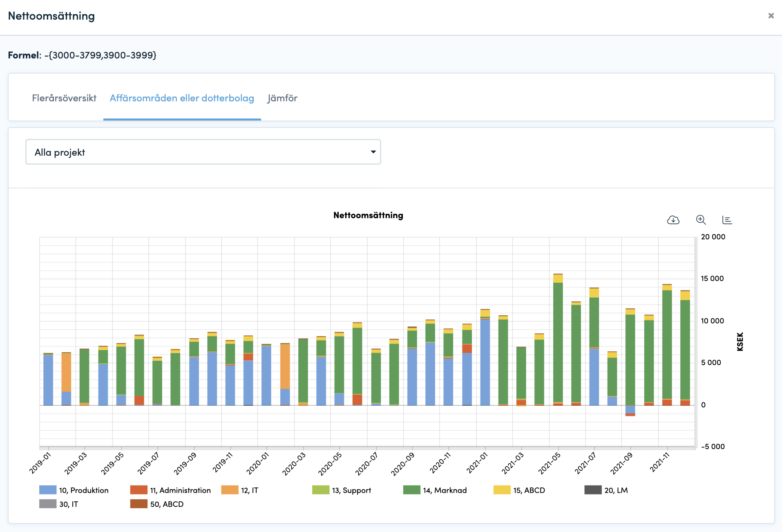This screenshot has width=782, height=532.
Task: Click the negative bar at 2021-09
Action: pyautogui.click(x=630, y=410)
